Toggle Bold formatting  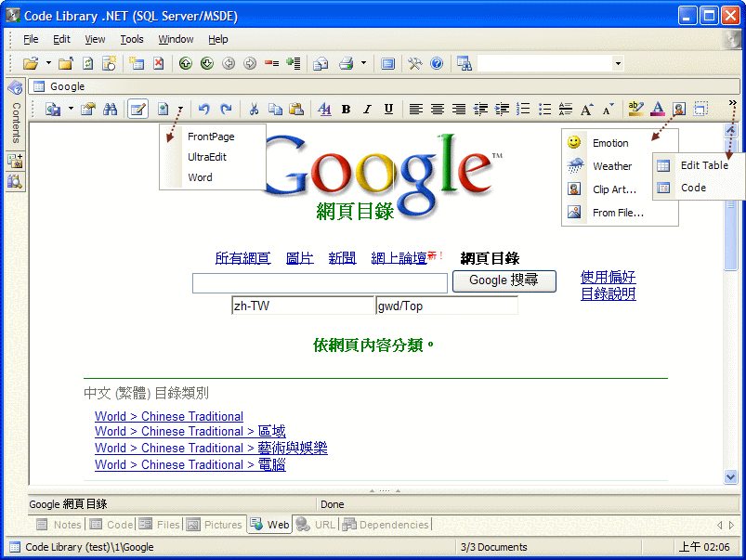coord(346,110)
